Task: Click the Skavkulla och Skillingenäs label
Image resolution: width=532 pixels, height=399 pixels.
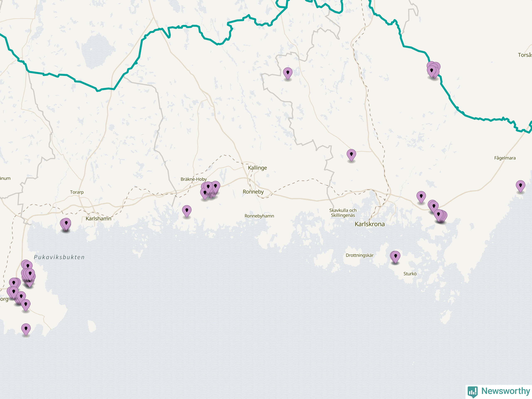Action: (x=343, y=213)
